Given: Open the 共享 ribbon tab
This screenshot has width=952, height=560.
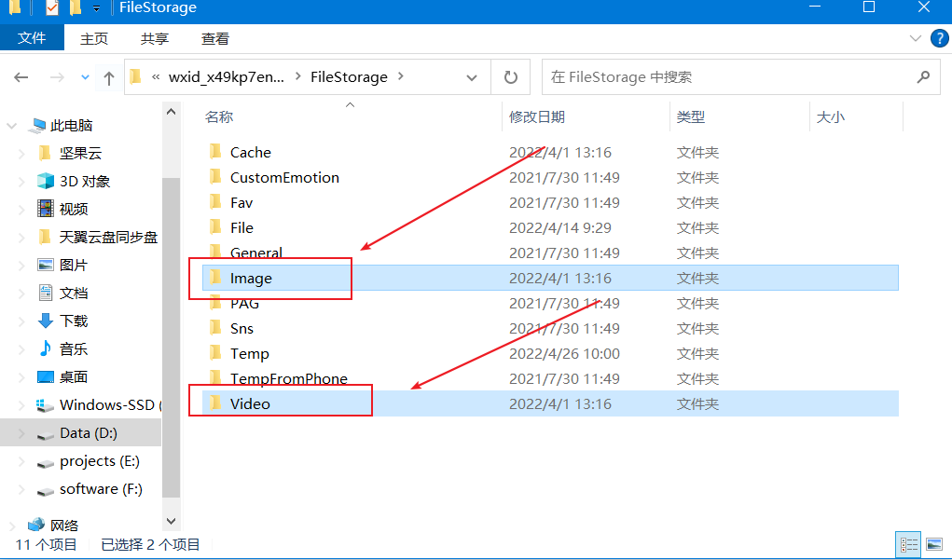Looking at the screenshot, I should (x=154, y=39).
